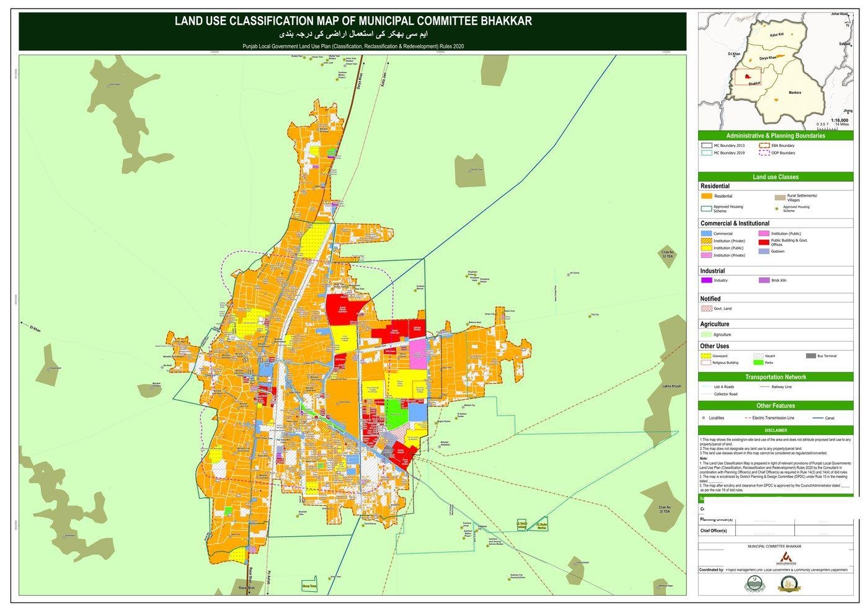Click the Localities point symbol in legend

coord(704,418)
